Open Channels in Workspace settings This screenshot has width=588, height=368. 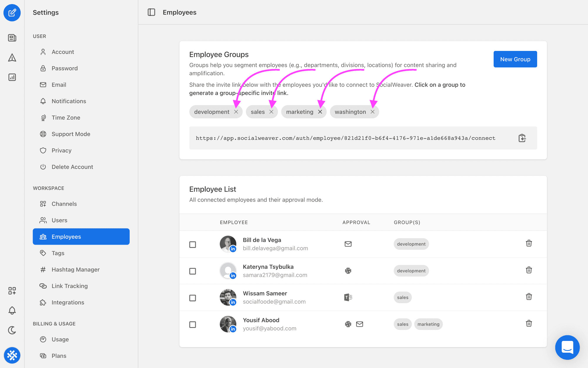coord(81,204)
